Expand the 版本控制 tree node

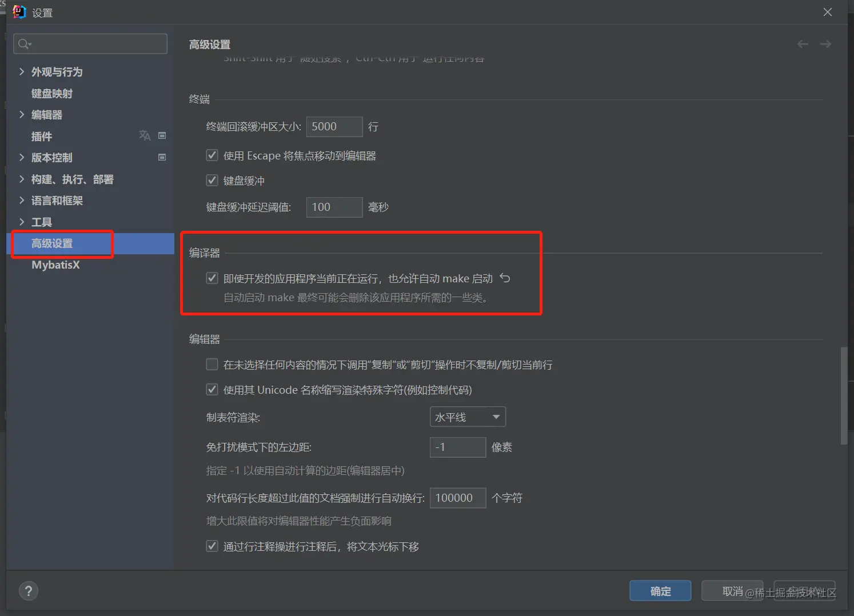coord(22,157)
